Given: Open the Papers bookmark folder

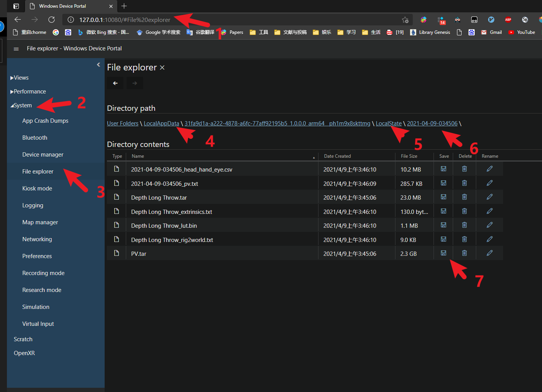Looking at the screenshot, I should (x=232, y=32).
